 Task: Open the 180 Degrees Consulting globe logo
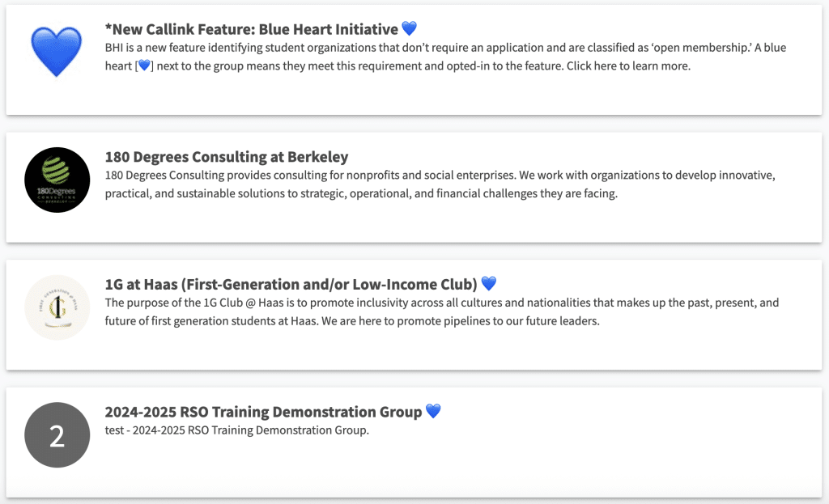click(x=57, y=180)
